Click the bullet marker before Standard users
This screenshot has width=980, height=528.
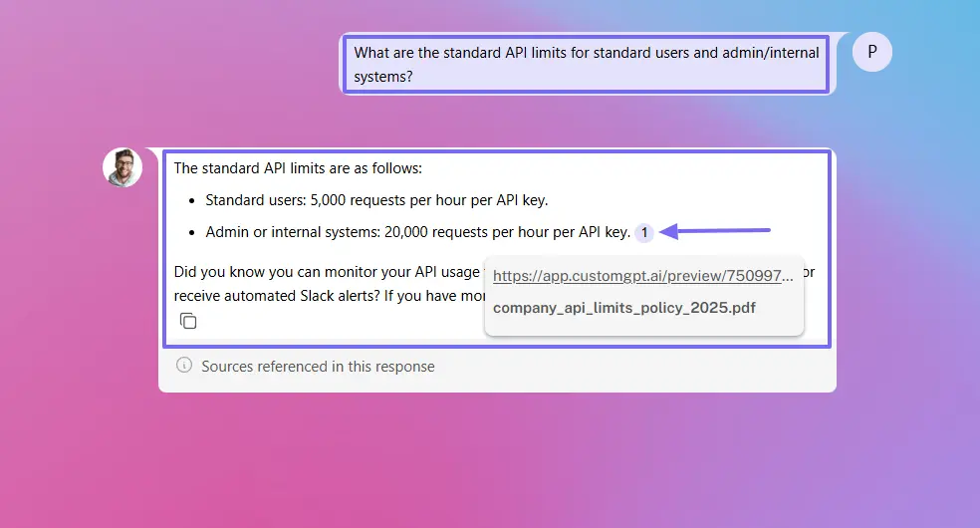point(192,201)
